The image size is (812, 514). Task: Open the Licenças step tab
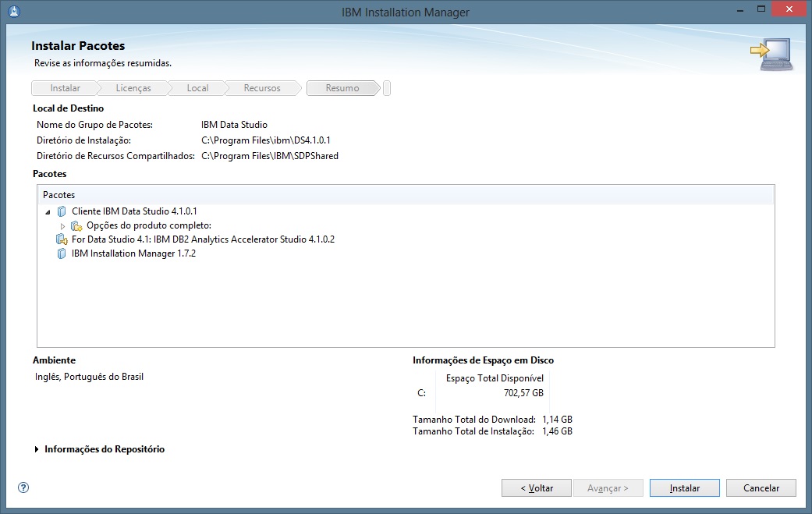point(133,87)
